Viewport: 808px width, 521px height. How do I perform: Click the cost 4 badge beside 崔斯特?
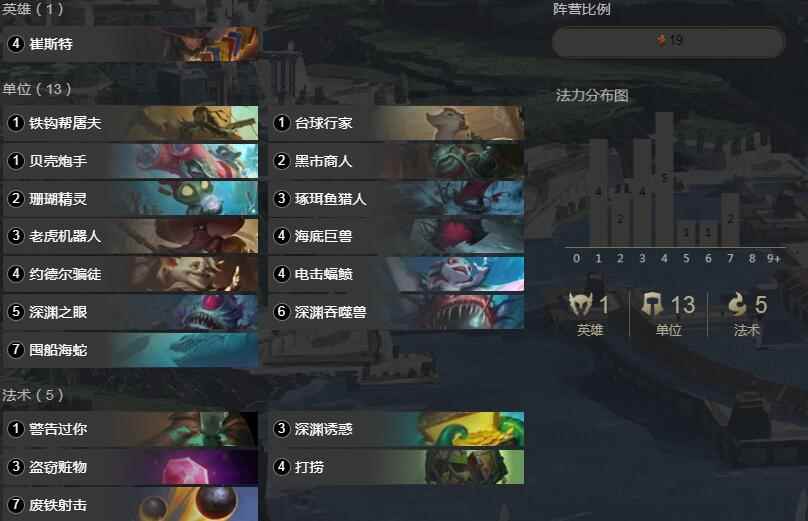point(15,44)
